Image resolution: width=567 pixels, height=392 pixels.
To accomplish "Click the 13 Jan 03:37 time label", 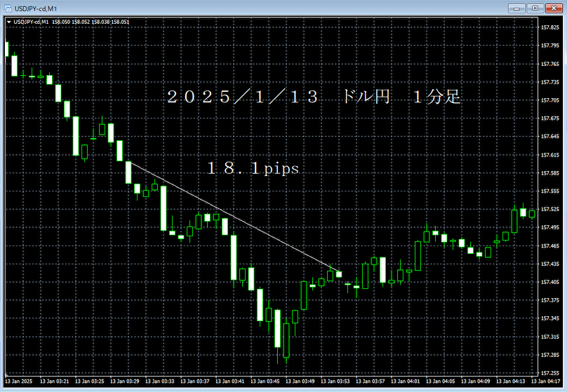I will coord(194,381).
